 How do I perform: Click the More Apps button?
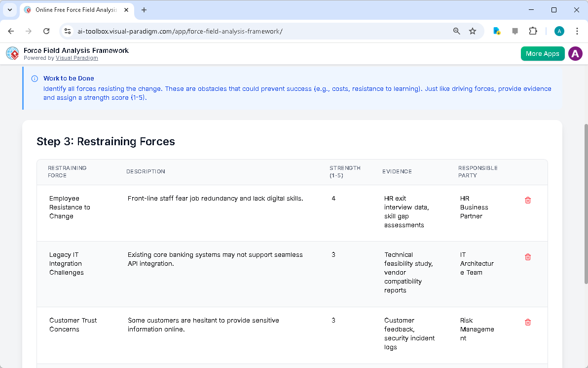coord(543,53)
